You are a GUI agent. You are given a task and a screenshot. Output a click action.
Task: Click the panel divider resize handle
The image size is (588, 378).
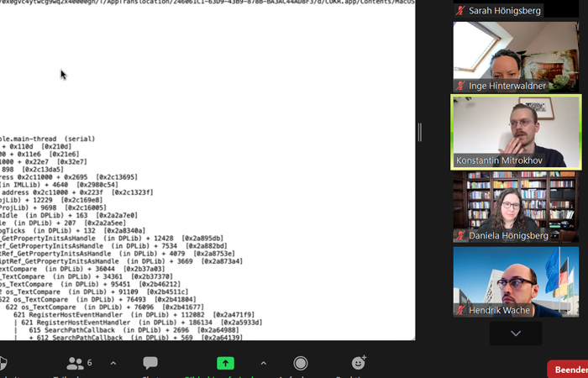point(420,132)
